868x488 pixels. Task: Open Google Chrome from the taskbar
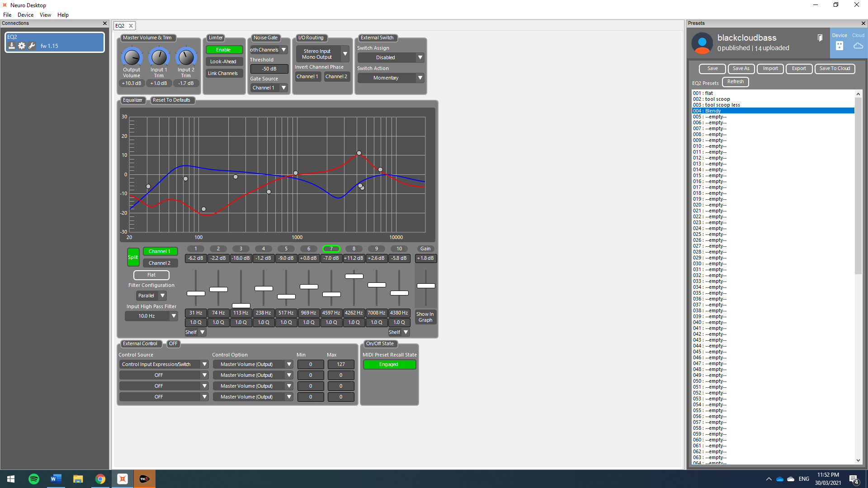(x=100, y=479)
